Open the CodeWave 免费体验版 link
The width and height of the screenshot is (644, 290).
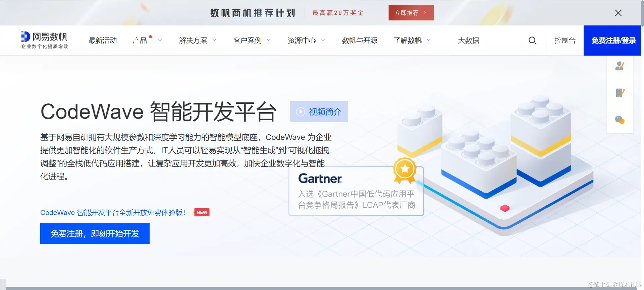click(113, 213)
